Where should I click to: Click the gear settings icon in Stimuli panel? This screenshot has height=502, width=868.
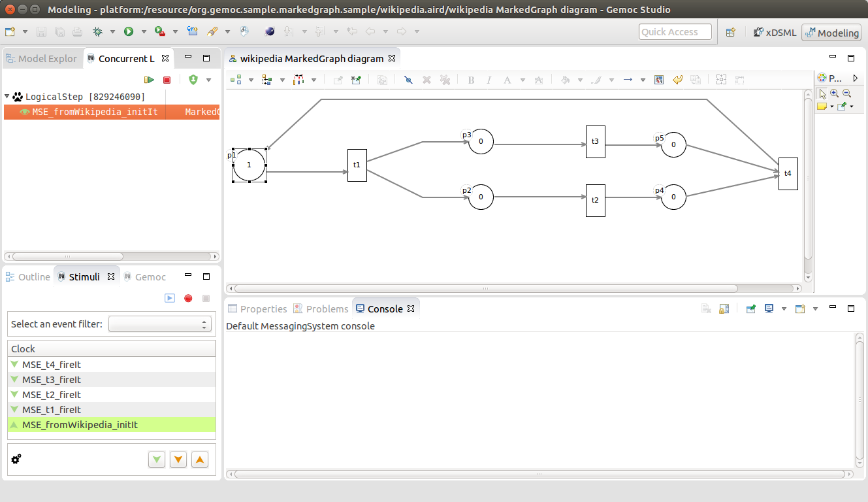click(x=16, y=459)
